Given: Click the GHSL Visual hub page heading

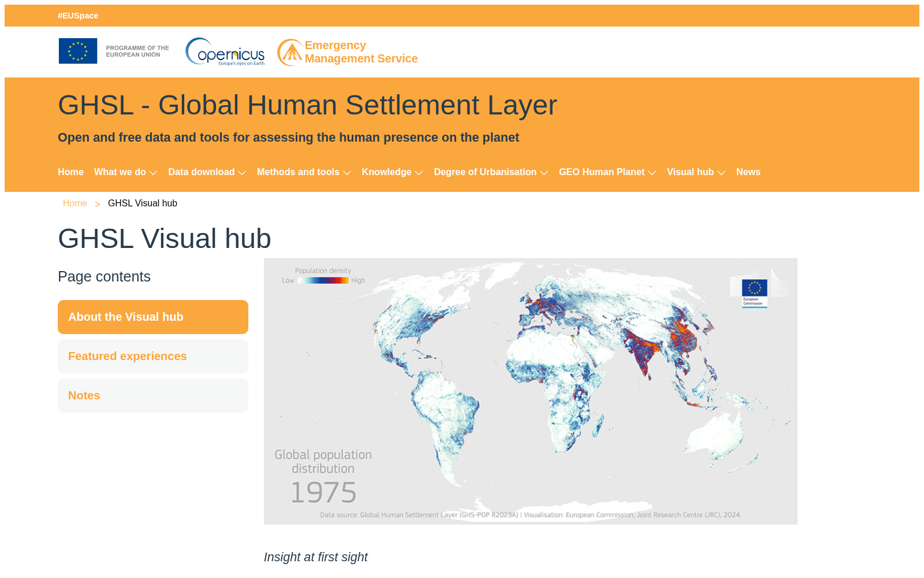Looking at the screenshot, I should (x=165, y=239).
